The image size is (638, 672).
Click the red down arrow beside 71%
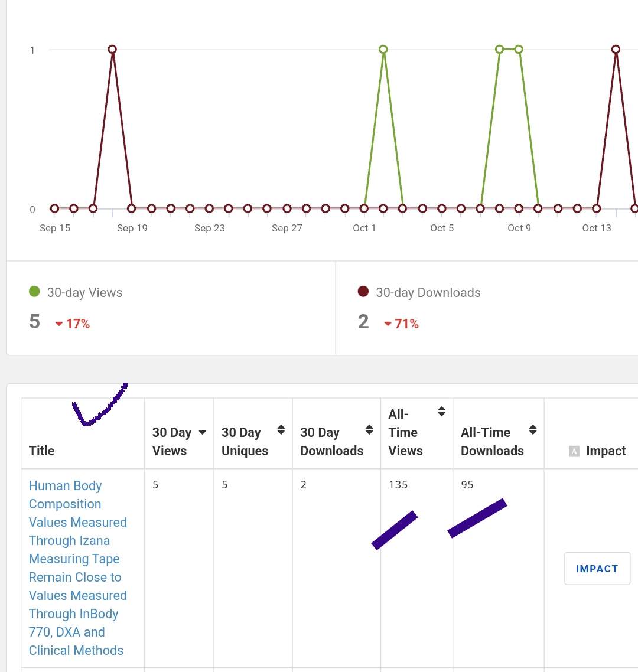[x=388, y=324]
